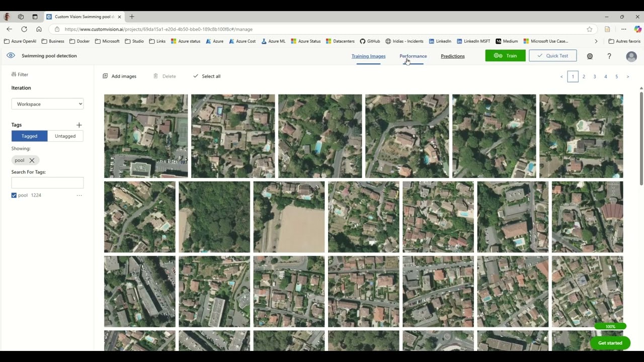Screen dimensions: 644x362
Task: Click the workspaces icon in the title bar
Action: tap(21, 17)
